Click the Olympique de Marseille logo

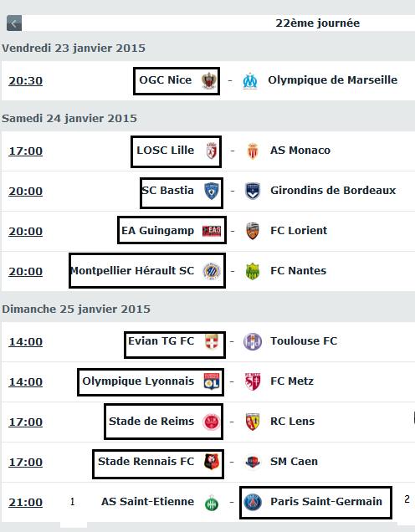(x=250, y=81)
